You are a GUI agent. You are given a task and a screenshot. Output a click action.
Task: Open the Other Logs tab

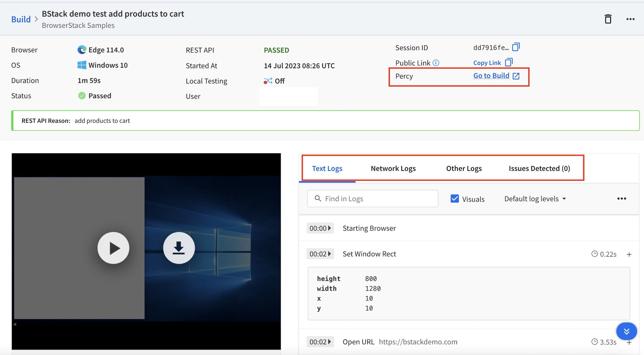(464, 169)
